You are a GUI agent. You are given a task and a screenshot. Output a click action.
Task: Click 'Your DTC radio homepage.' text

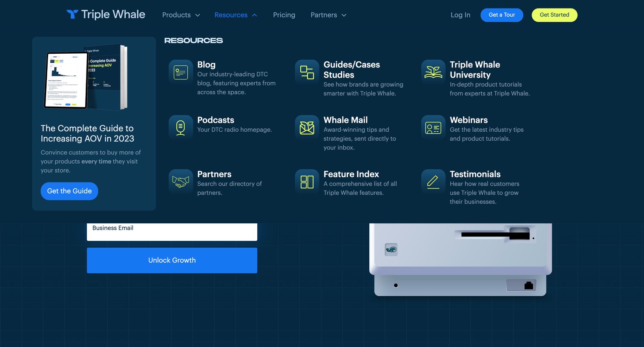234,130
